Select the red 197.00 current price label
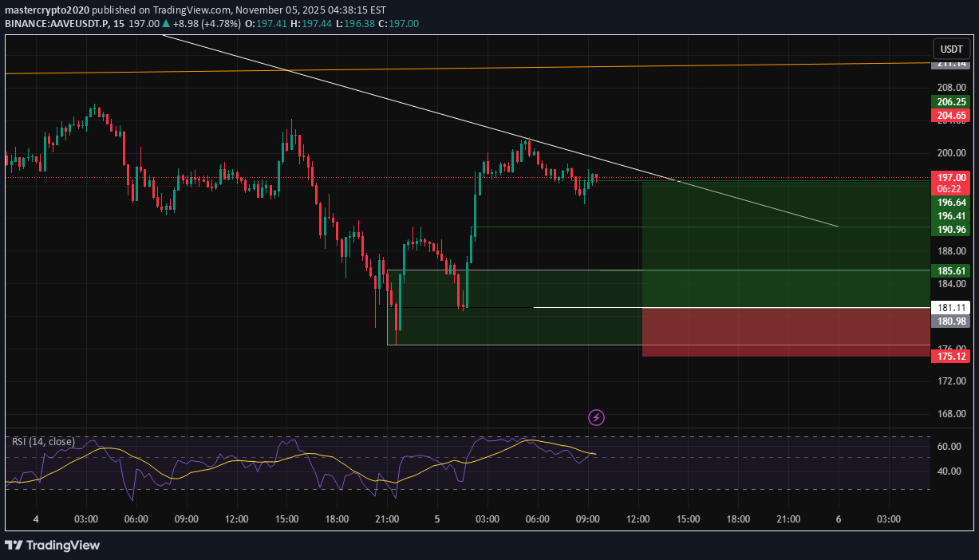Viewport: 979px width, 560px height. (951, 178)
